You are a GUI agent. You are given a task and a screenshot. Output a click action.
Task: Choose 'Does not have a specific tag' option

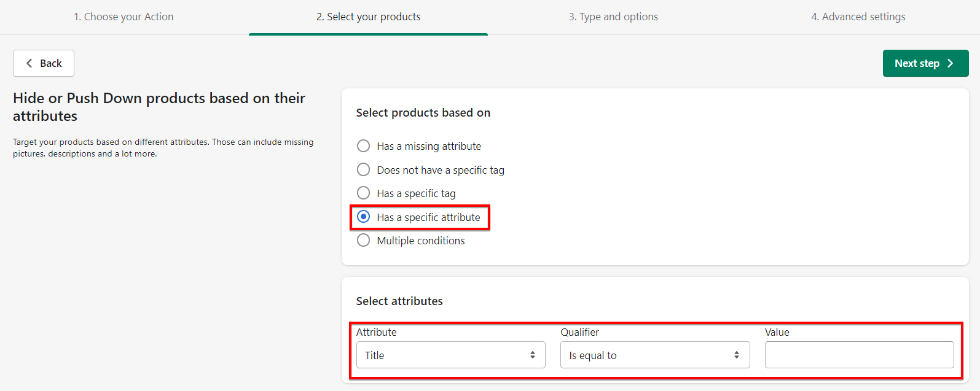tap(364, 169)
